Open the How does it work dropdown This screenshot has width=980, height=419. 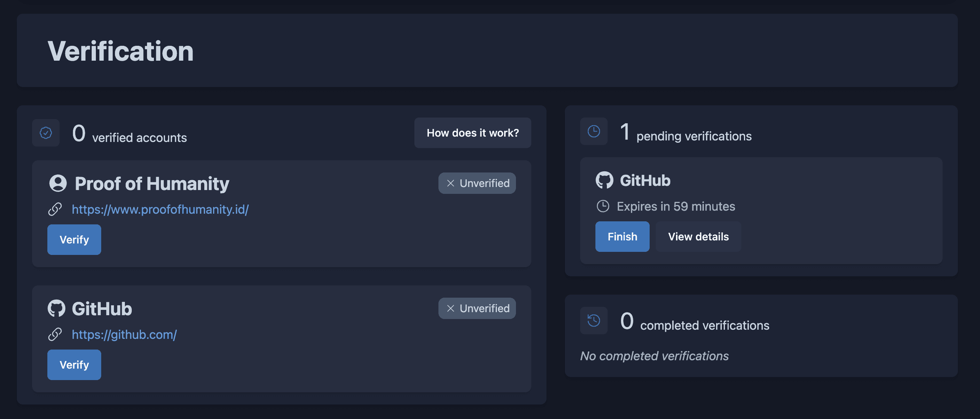(x=472, y=132)
